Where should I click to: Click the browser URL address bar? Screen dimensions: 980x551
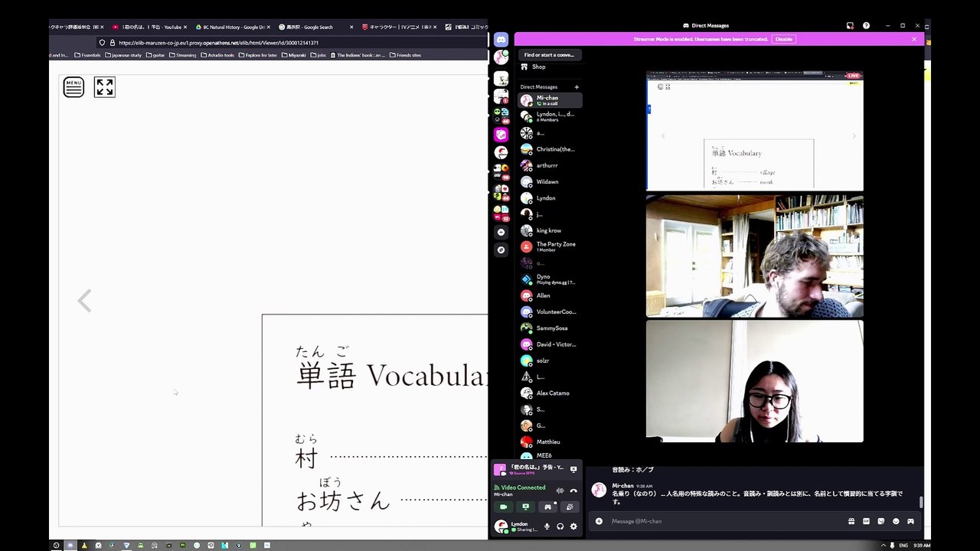pyautogui.click(x=291, y=43)
